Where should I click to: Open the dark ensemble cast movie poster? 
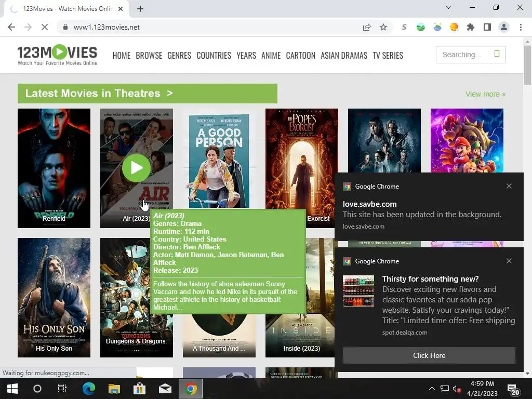[384, 140]
